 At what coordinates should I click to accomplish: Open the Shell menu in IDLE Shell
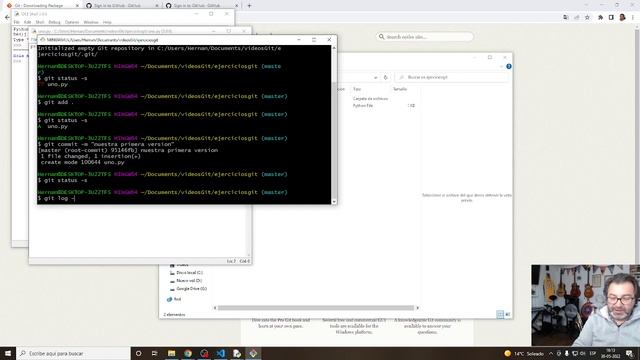pyautogui.click(x=40, y=22)
